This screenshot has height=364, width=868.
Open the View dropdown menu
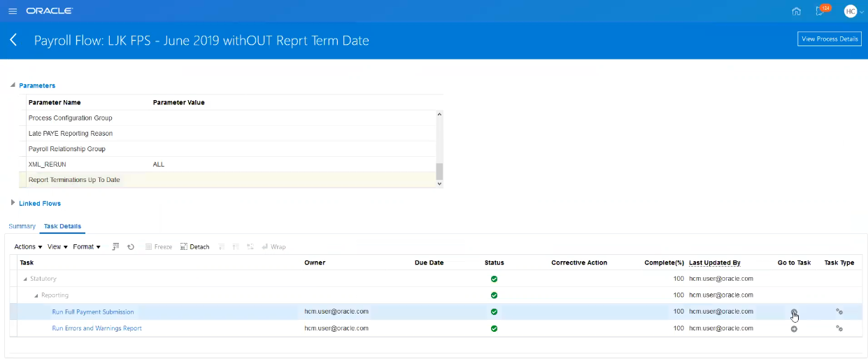pyautogui.click(x=57, y=247)
